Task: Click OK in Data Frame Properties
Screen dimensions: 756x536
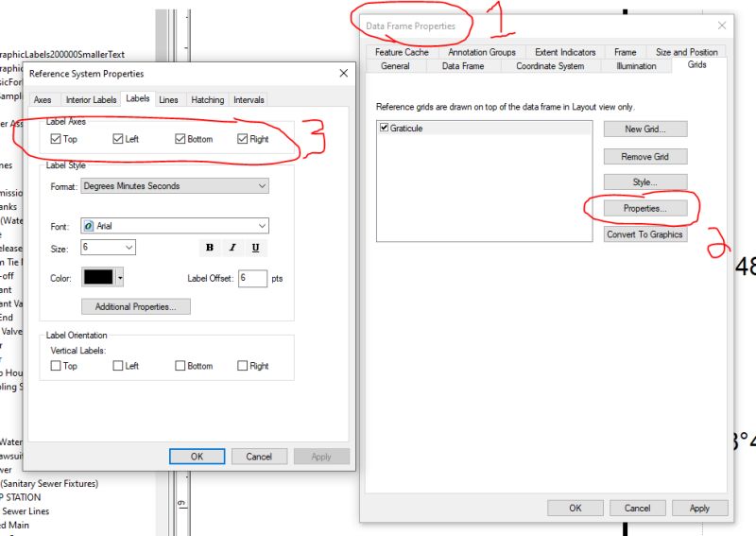Action: (576, 508)
